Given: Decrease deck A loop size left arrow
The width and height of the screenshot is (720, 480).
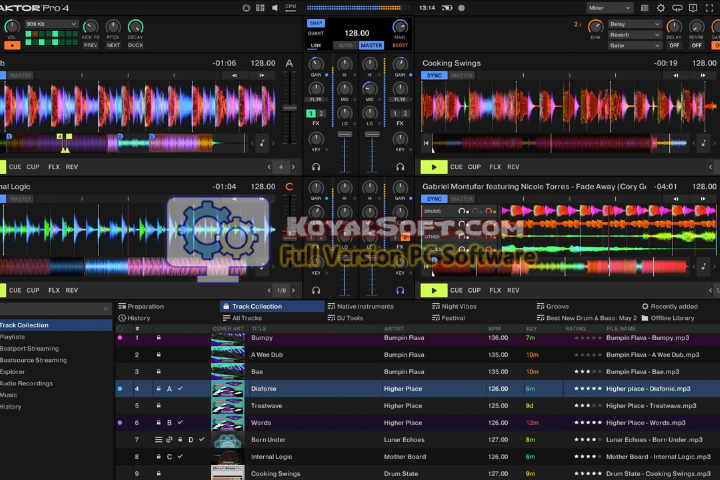Looking at the screenshot, I should pos(269,167).
